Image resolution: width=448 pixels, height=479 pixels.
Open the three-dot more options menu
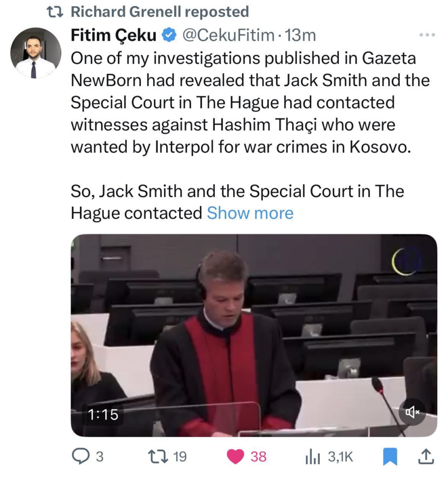[x=427, y=35]
